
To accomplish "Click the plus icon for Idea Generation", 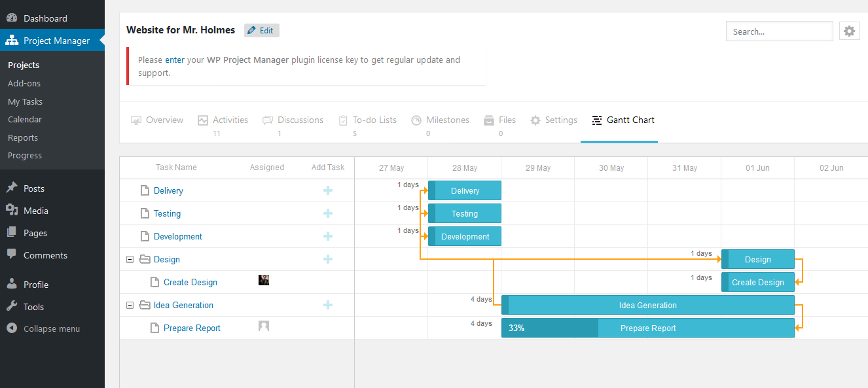I will [x=328, y=305].
